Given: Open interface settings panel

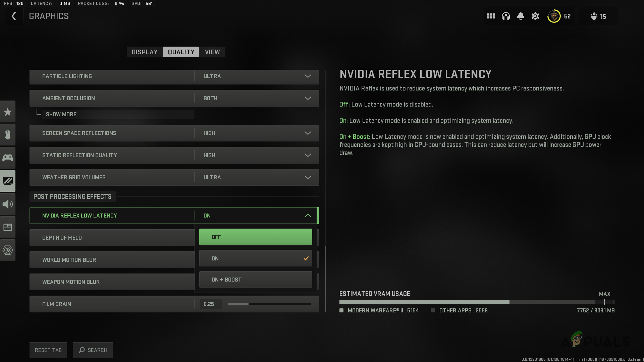Looking at the screenshot, I should (7, 227).
